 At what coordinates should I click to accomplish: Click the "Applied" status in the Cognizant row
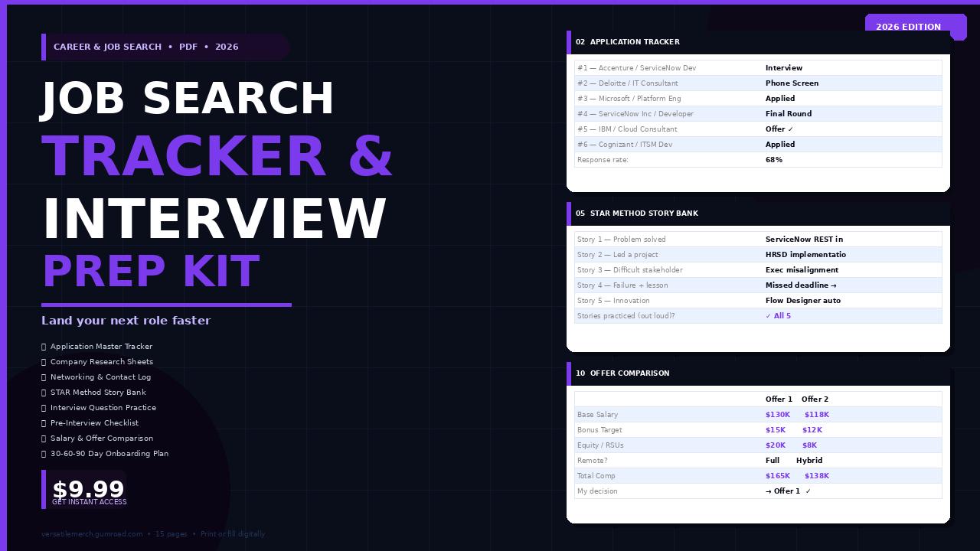[780, 145]
